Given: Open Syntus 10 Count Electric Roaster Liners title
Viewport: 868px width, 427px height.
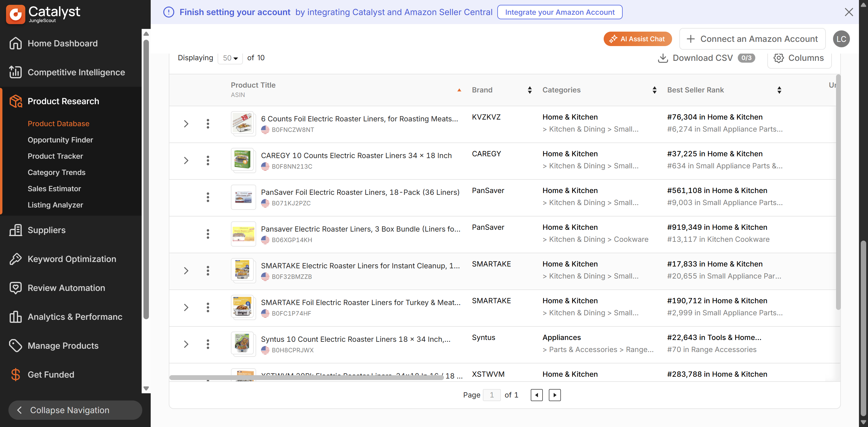Looking at the screenshot, I should click(356, 339).
